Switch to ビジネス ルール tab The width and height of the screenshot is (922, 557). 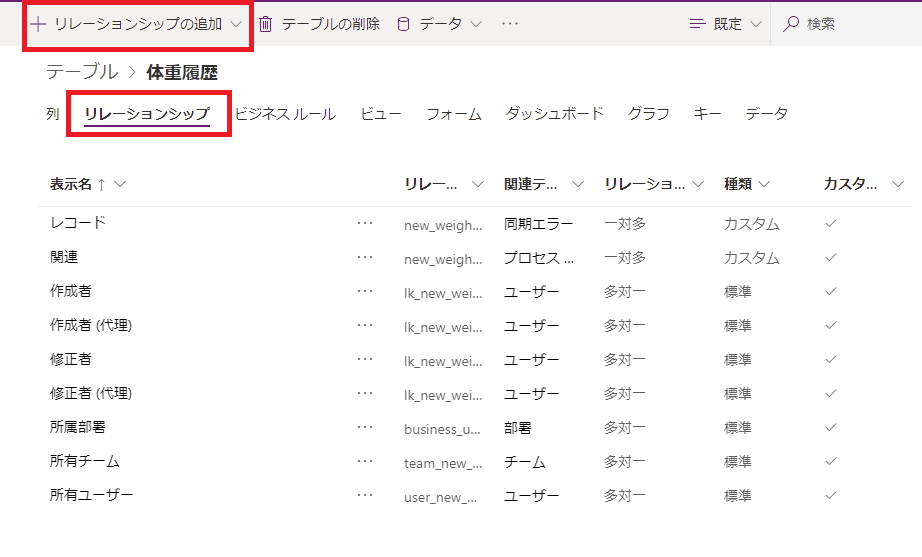285,114
